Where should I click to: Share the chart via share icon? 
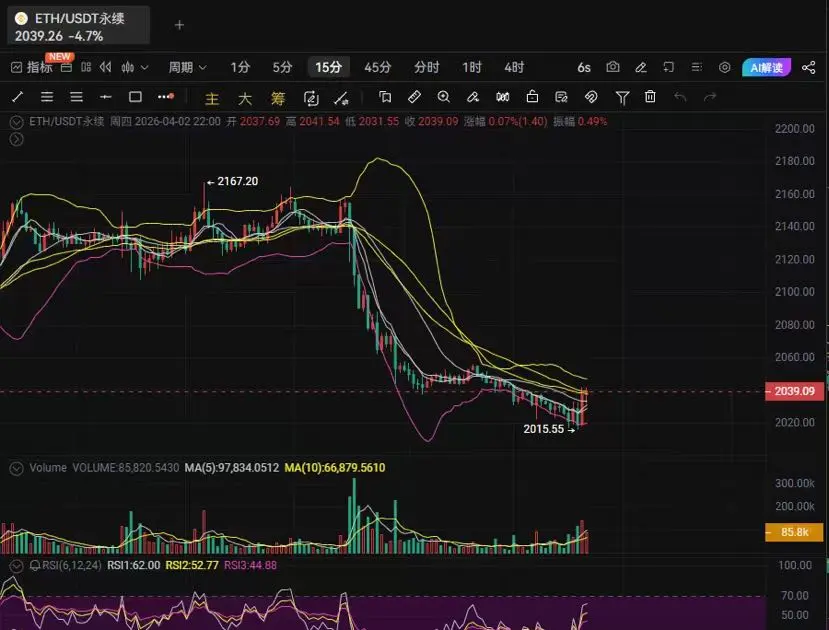[808, 67]
